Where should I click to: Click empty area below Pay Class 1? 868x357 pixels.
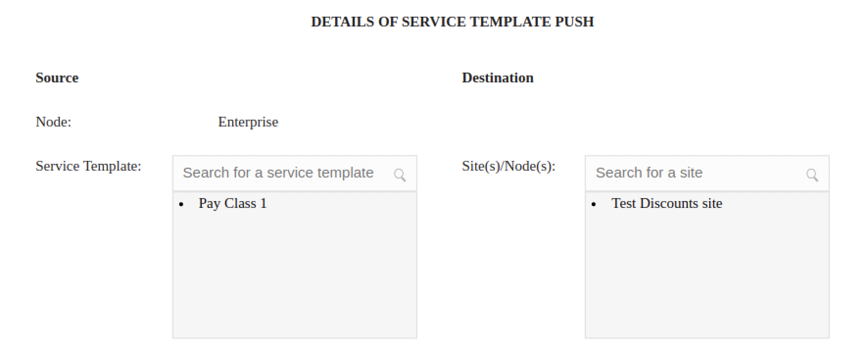[x=294, y=275]
